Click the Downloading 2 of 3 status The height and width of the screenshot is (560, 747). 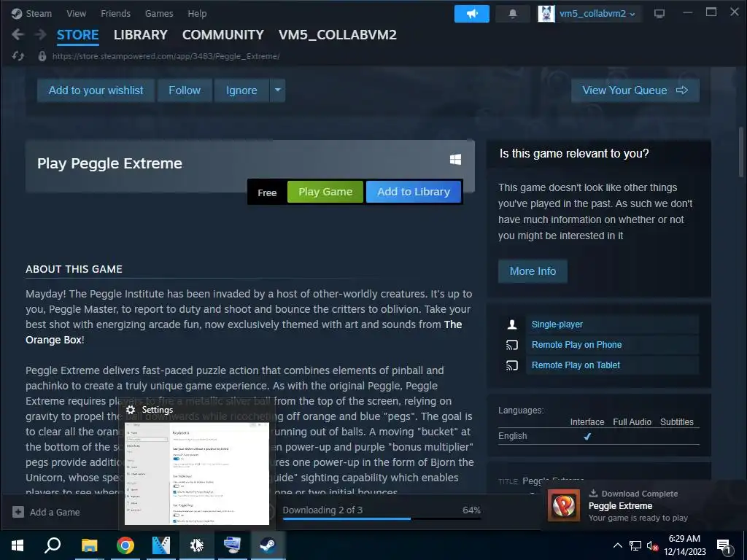point(322,510)
